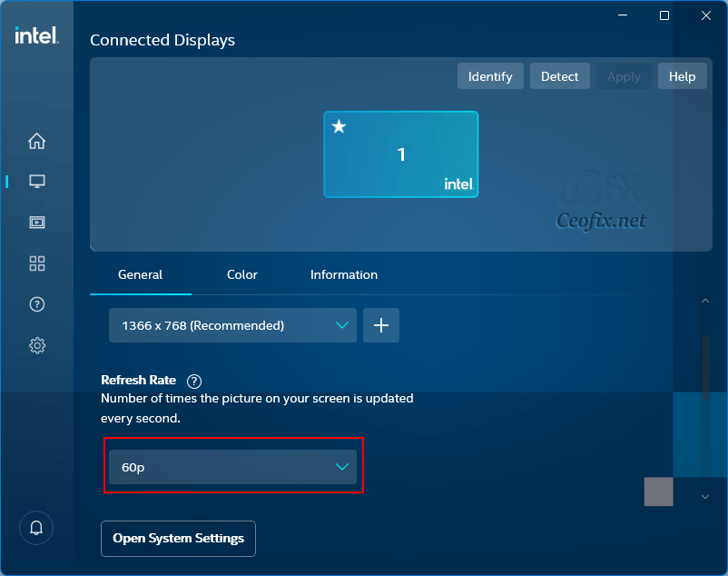The width and height of the screenshot is (728, 576).
Task: Click the Identify button
Action: click(490, 76)
